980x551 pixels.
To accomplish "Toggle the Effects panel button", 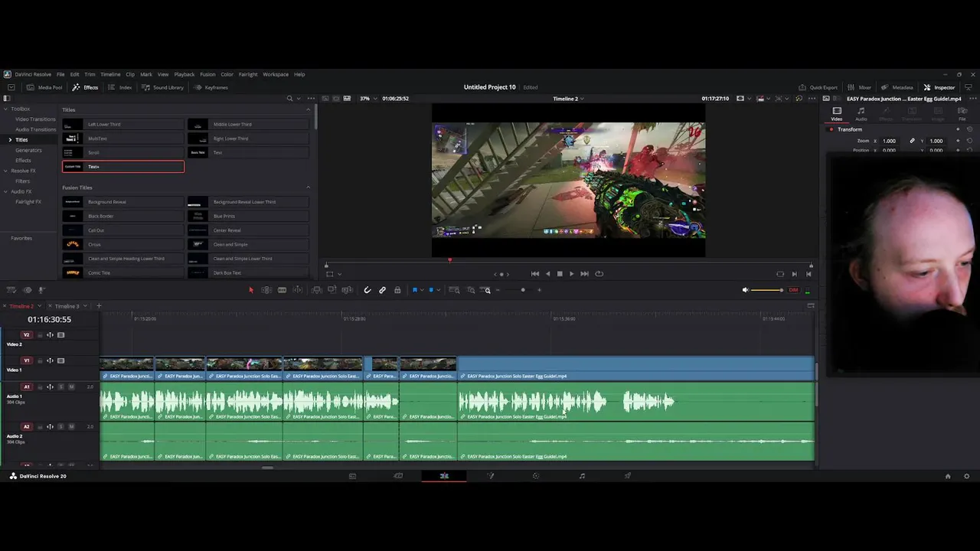I will click(x=85, y=87).
